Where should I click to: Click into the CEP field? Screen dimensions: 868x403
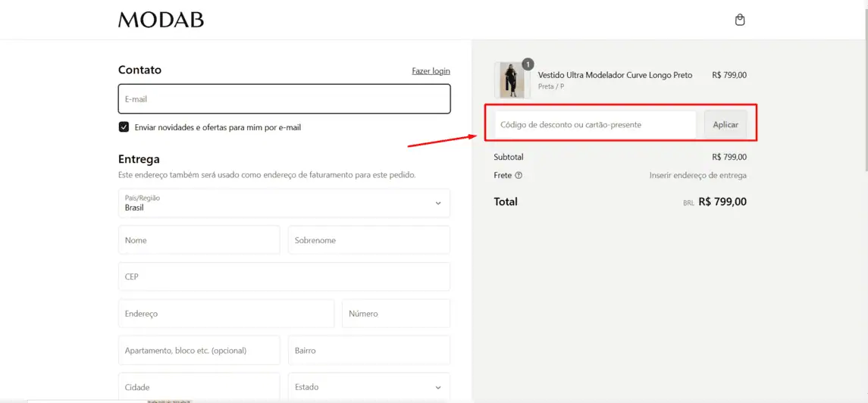click(x=284, y=276)
